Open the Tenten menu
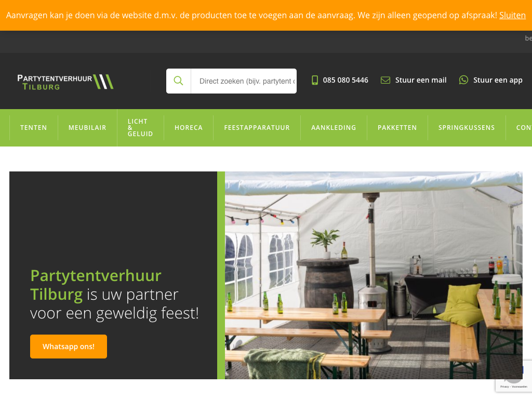The width and height of the screenshot is (532, 399). 34,128
